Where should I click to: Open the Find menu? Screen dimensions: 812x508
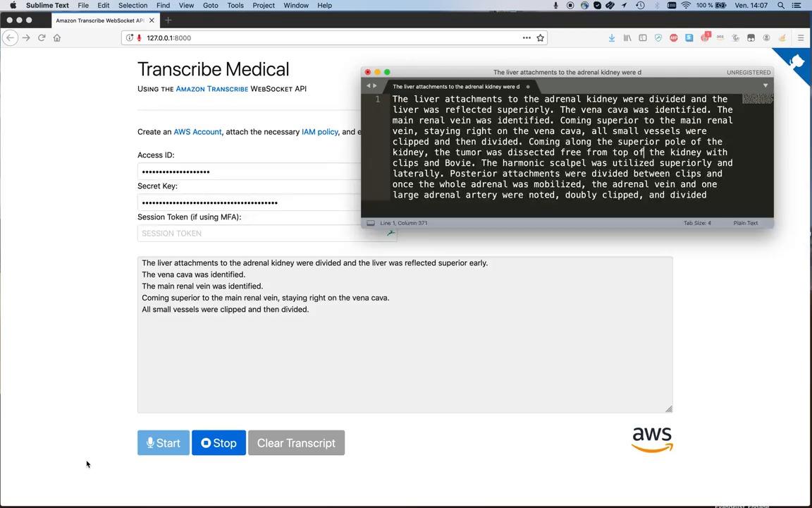pyautogui.click(x=163, y=5)
